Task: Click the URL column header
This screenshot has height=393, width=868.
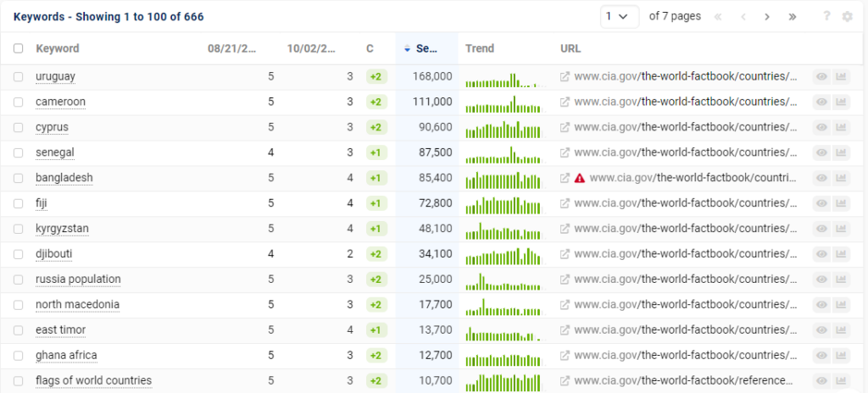Action: [570, 49]
